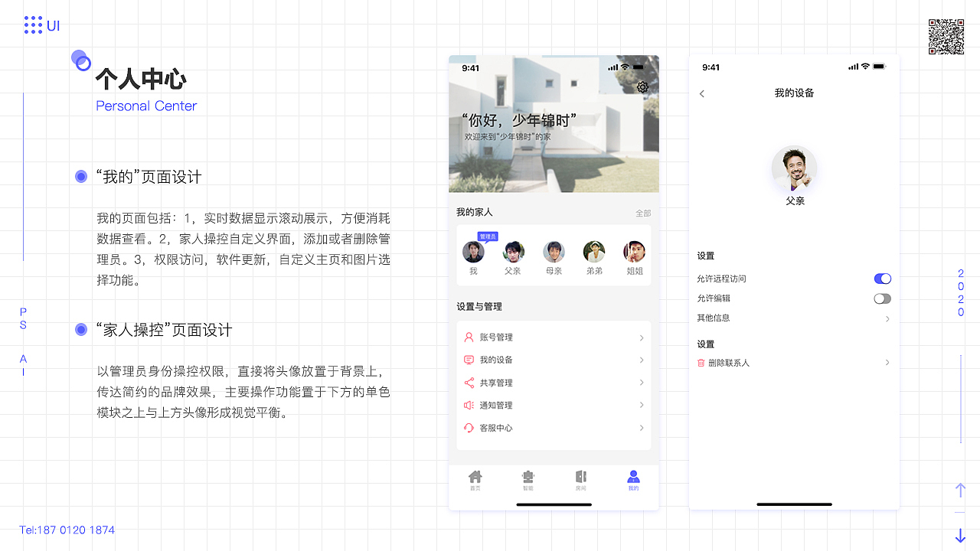This screenshot has height=551, width=980.
Task: Tap the notification megaphone icon
Action: coord(469,405)
